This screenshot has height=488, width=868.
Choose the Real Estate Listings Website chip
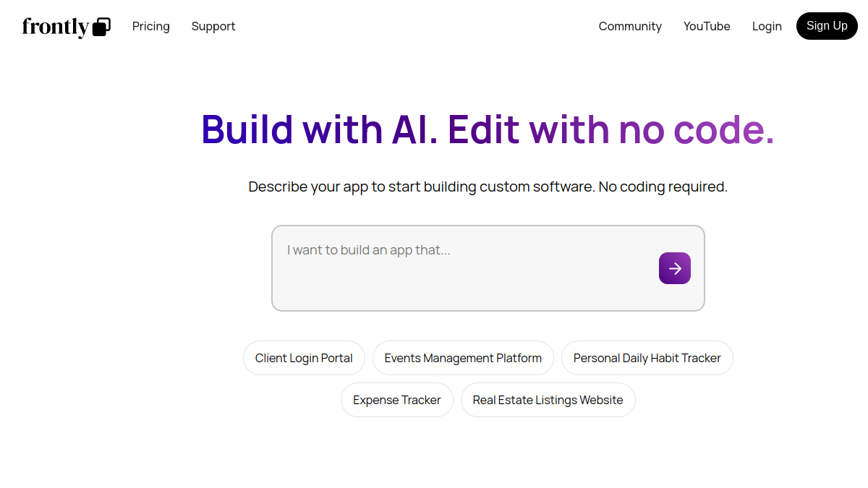(548, 400)
